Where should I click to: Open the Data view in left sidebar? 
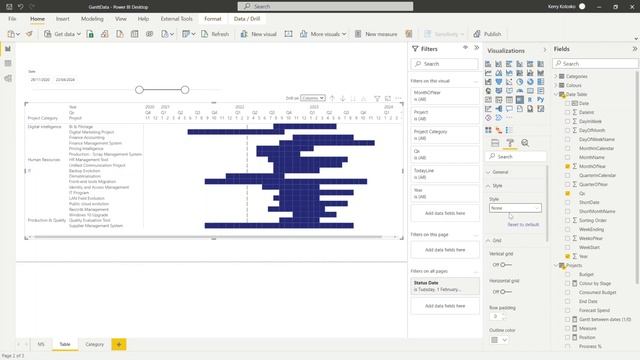pos(8,63)
